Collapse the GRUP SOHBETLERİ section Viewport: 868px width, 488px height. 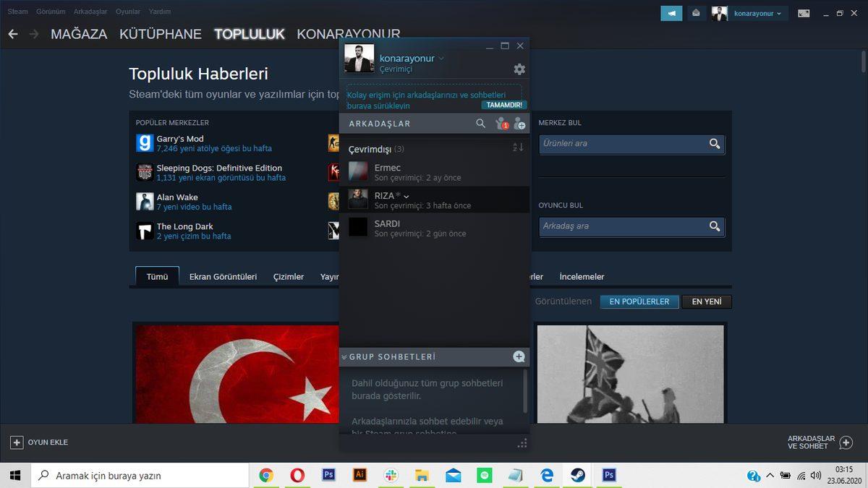(x=345, y=356)
